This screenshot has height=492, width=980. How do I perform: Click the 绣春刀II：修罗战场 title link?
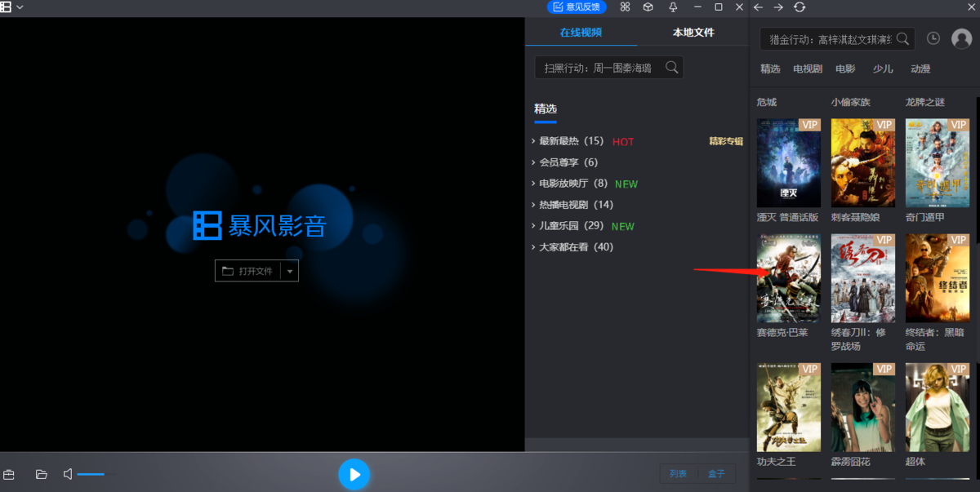858,339
